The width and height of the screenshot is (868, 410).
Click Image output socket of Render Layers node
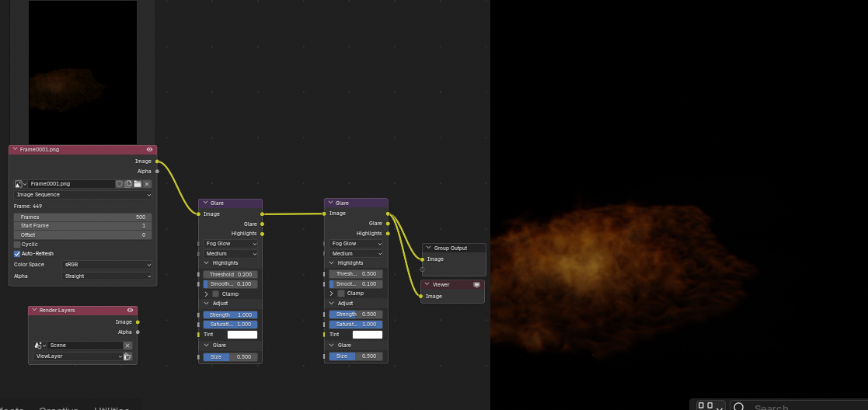coord(138,322)
